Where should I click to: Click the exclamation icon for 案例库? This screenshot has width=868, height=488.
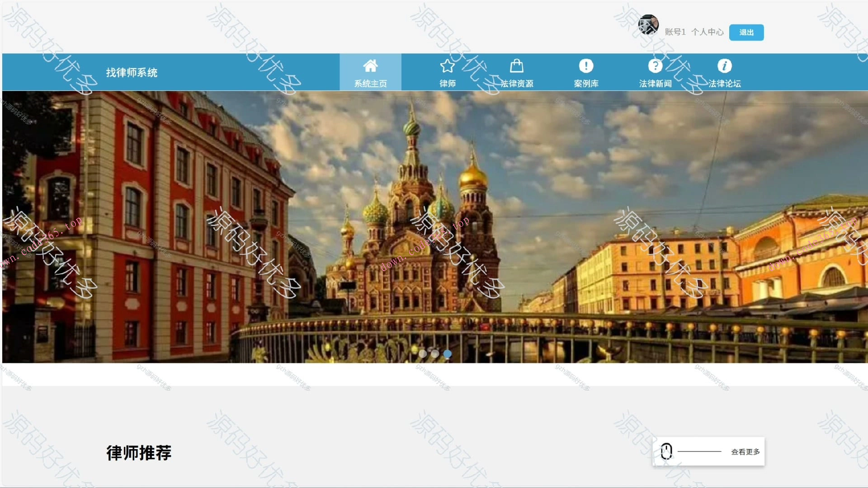point(586,66)
